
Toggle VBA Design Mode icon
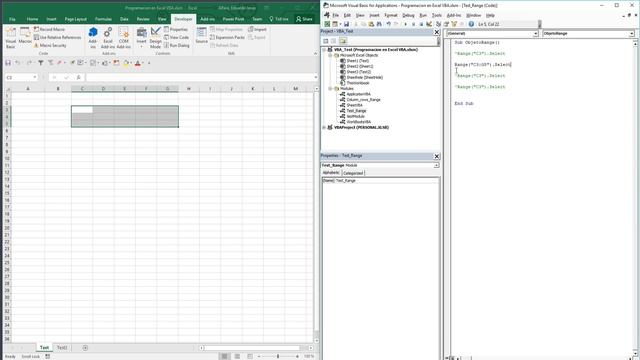pyautogui.click(x=429, y=24)
